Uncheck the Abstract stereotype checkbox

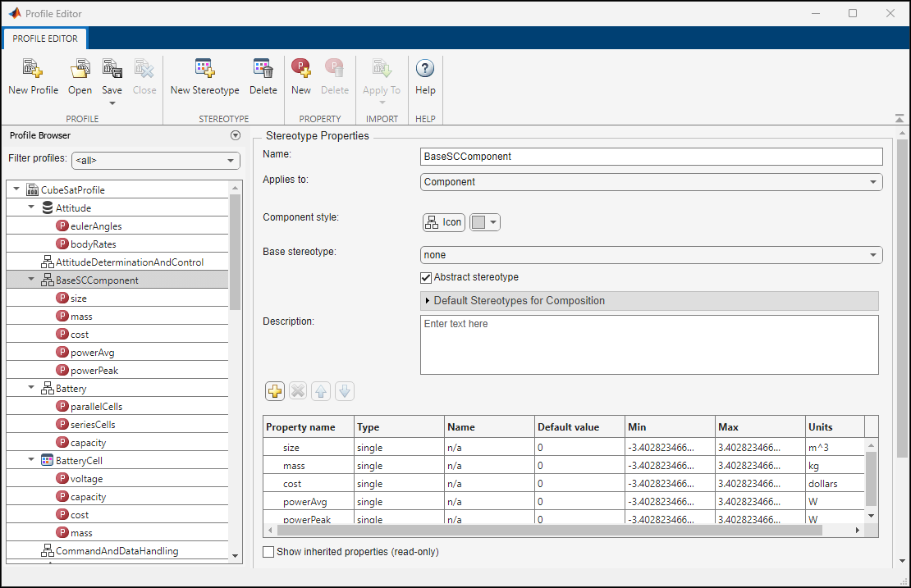pyautogui.click(x=426, y=278)
